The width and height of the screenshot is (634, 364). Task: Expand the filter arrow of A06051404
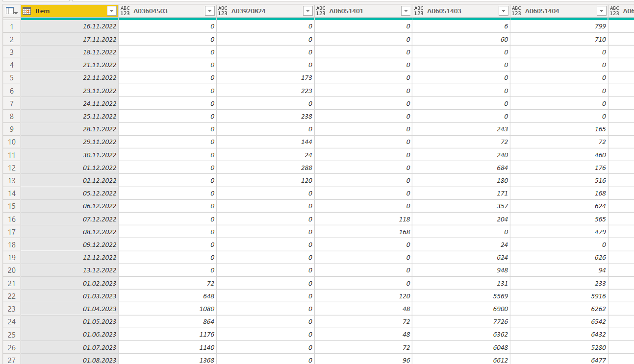pos(602,11)
